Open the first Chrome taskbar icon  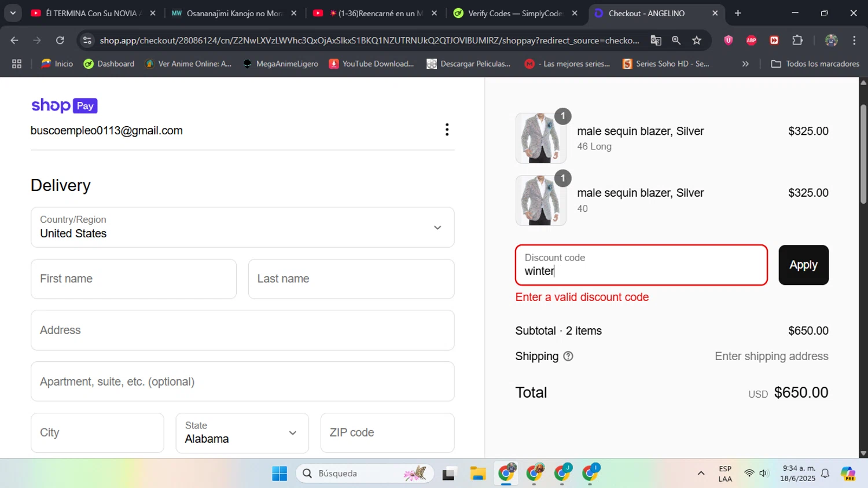(x=506, y=474)
